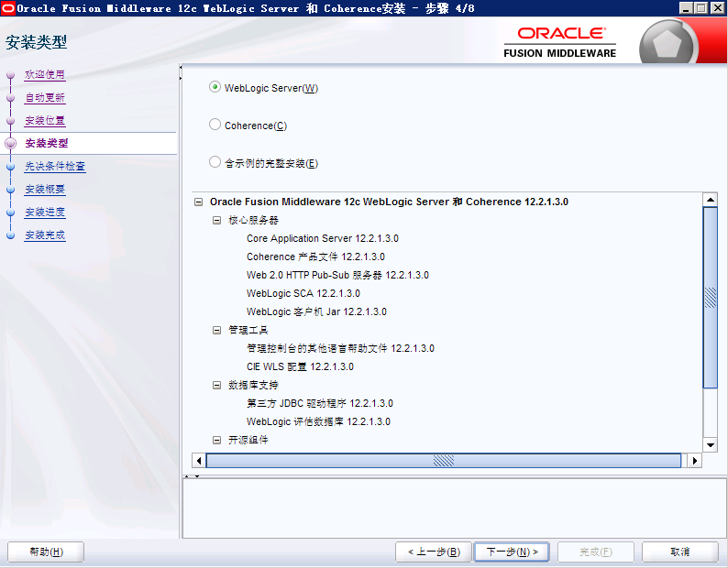
Task: Select CIE WLS 配置 12.2.1.3.0 item
Action: pos(300,366)
